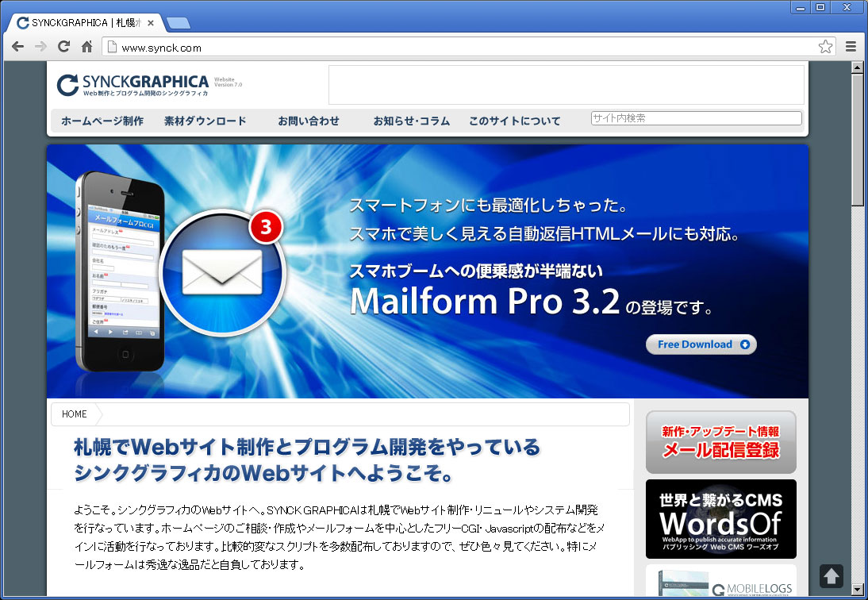This screenshot has height=600, width=868.
Task: Minimize the browser window
Action: pos(801,8)
